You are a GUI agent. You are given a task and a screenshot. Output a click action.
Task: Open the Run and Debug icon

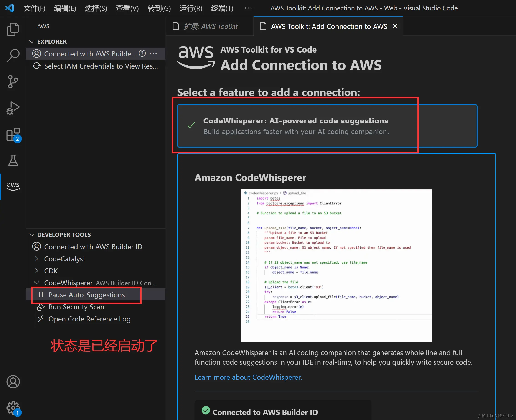[x=13, y=108]
